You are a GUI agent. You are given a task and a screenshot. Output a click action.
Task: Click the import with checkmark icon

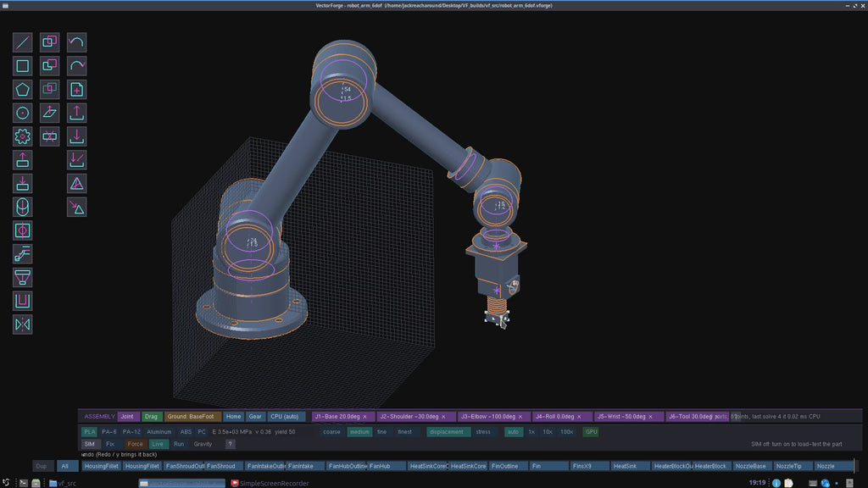click(x=76, y=160)
